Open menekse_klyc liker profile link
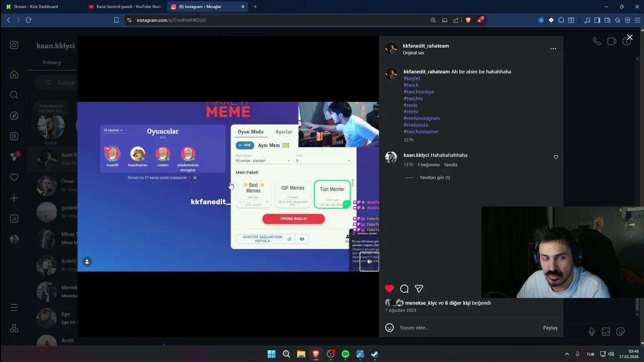 click(421, 303)
